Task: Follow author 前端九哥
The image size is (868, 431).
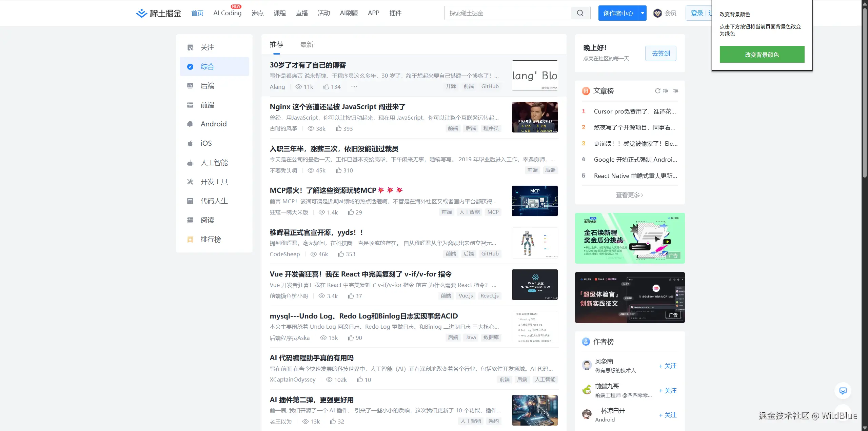Action: pyautogui.click(x=668, y=391)
